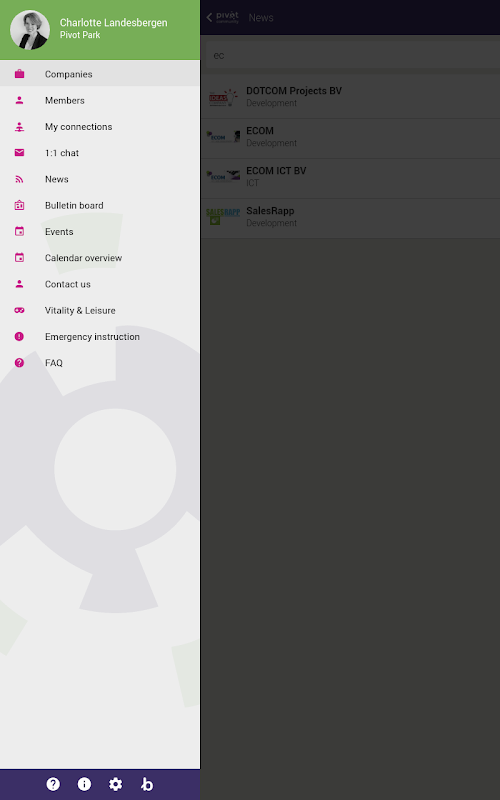Click the FAQ question mark icon in menu

[x=19, y=363]
